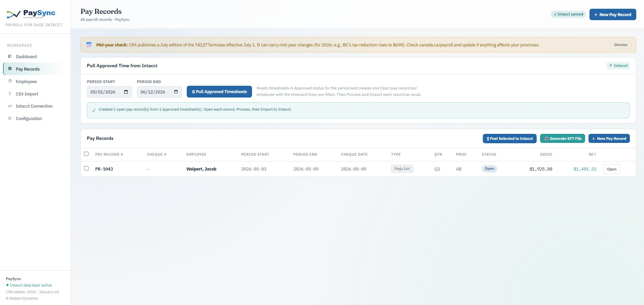644x305 pixels.
Task: Toggle the select-all pay records checkbox
Action: pyautogui.click(x=86, y=154)
